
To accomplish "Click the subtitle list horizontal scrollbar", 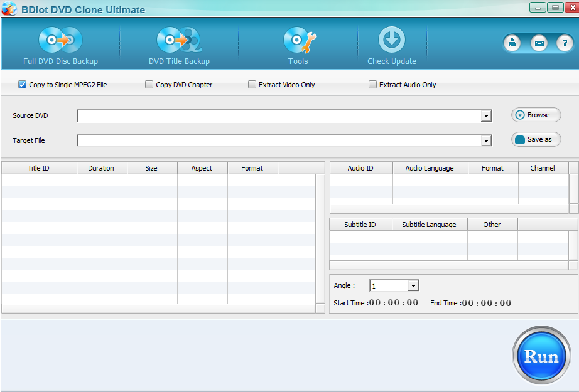I will click(448, 265).
